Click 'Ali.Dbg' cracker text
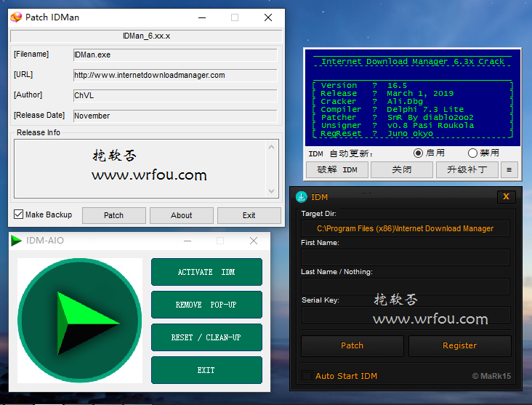The width and height of the screenshot is (532, 405). tap(405, 102)
